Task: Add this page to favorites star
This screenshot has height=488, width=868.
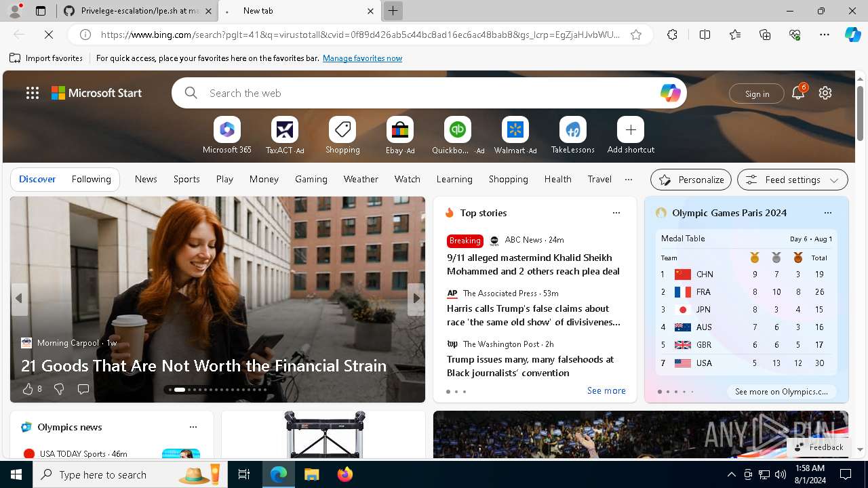Action: (636, 35)
